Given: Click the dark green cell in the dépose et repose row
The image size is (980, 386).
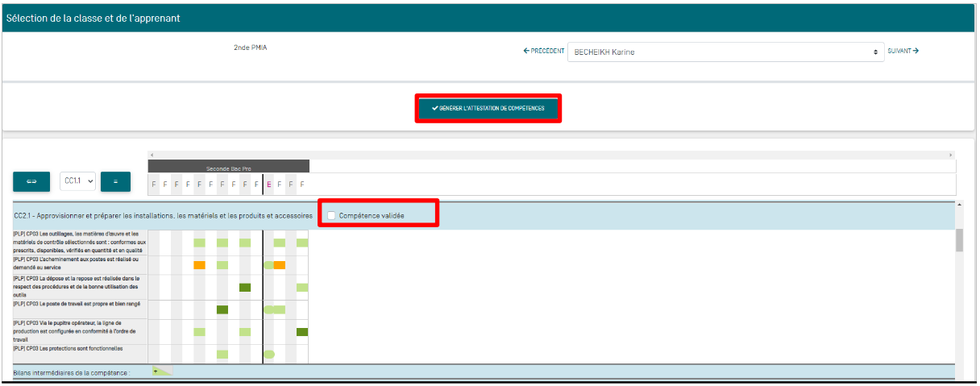Looking at the screenshot, I should (245, 288).
